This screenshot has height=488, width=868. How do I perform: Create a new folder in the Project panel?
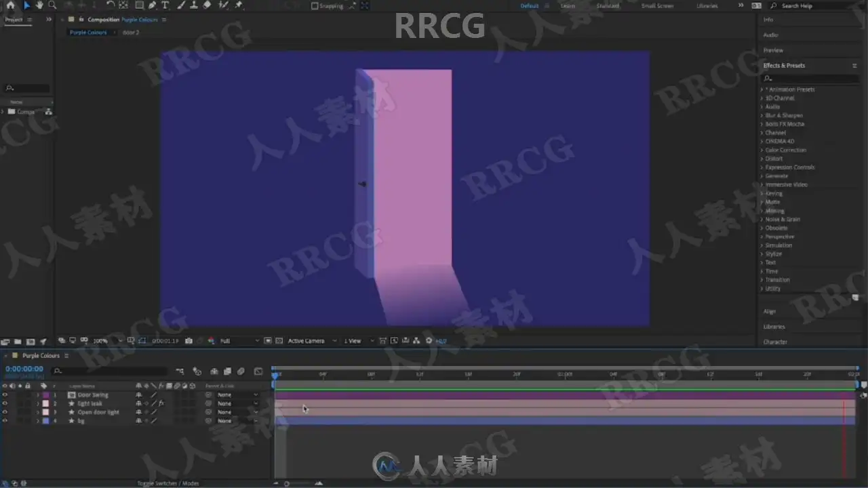click(x=18, y=342)
